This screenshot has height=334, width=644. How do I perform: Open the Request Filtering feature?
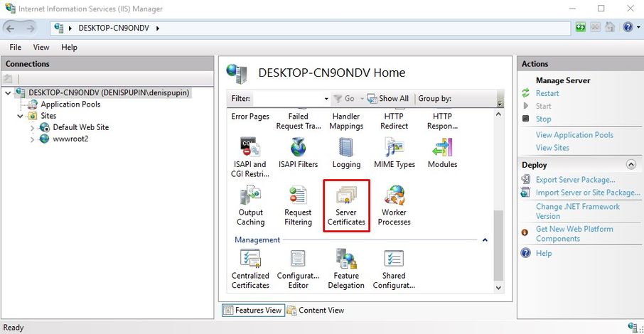click(x=298, y=205)
